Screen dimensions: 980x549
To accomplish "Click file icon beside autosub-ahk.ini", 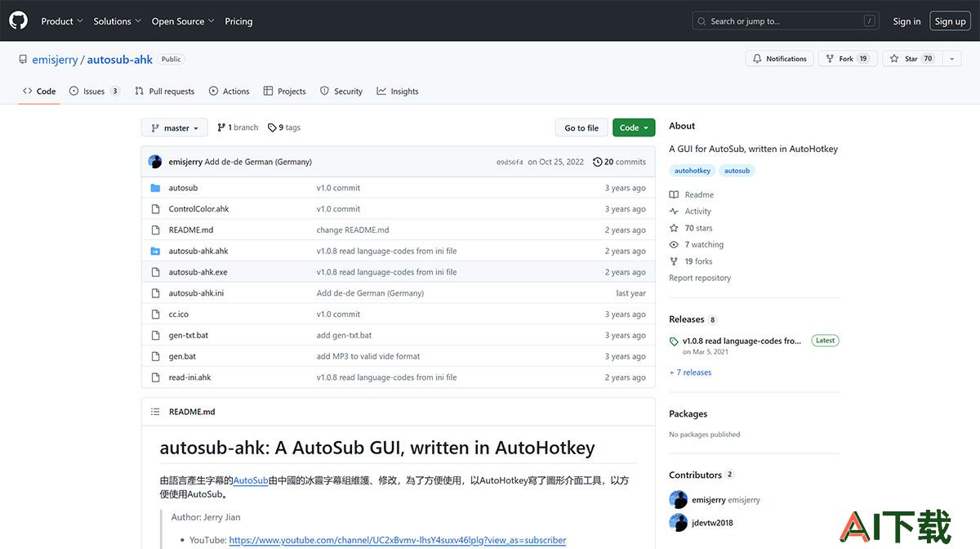I will (x=155, y=293).
